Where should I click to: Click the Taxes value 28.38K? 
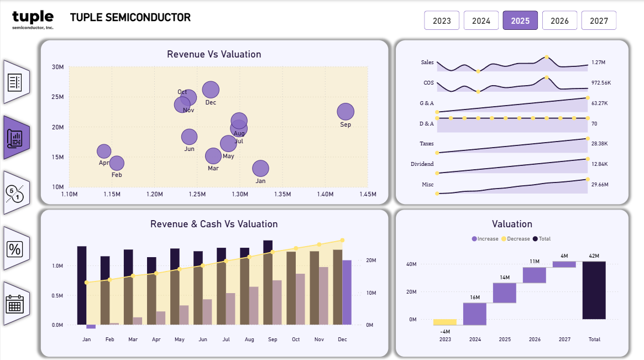tap(600, 144)
